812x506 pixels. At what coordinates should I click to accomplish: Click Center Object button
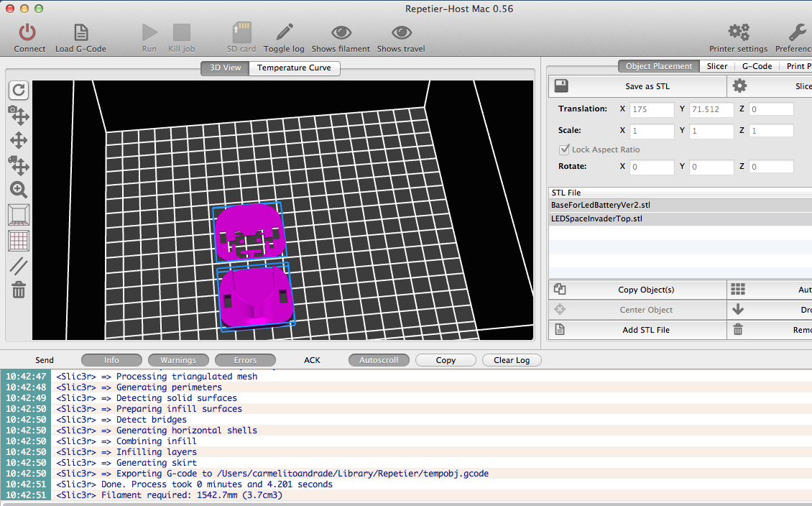point(638,310)
